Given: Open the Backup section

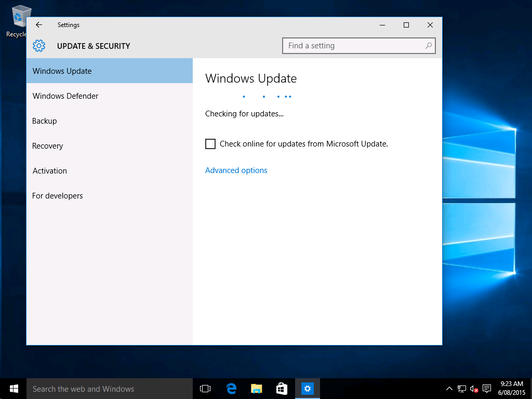Looking at the screenshot, I should (110, 121).
